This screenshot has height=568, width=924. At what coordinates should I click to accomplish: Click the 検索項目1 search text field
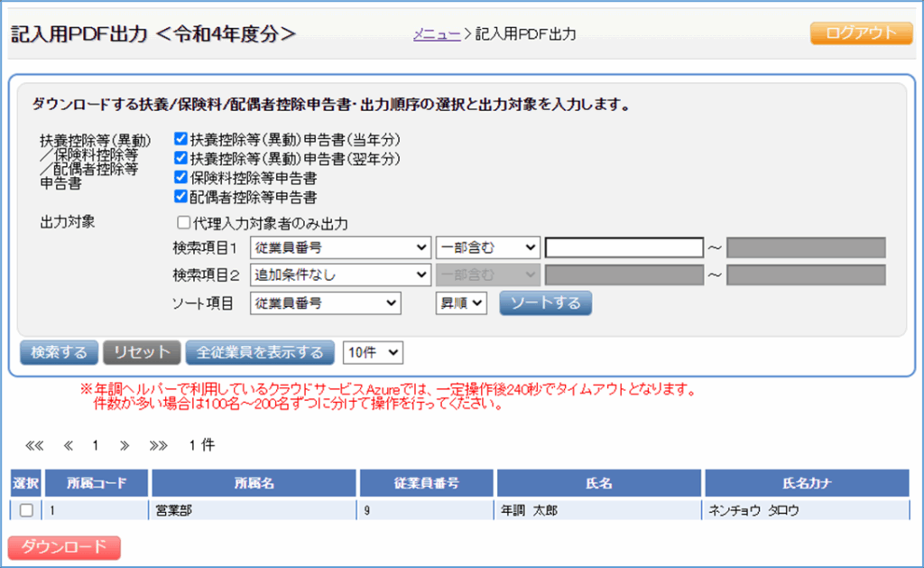[x=624, y=247]
